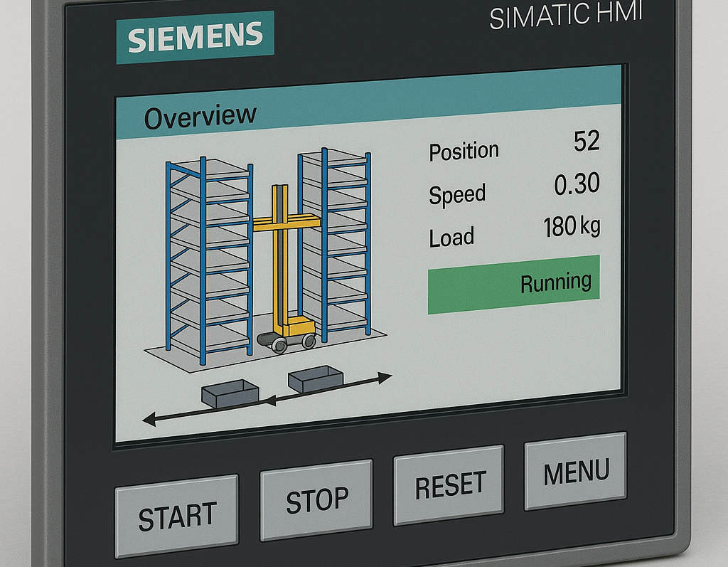Select the left gray container bin
Image resolution: width=728 pixels, height=567 pixels.
(x=230, y=393)
